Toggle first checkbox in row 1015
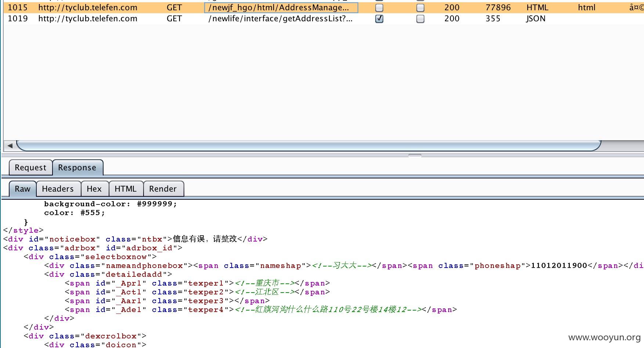 (379, 8)
